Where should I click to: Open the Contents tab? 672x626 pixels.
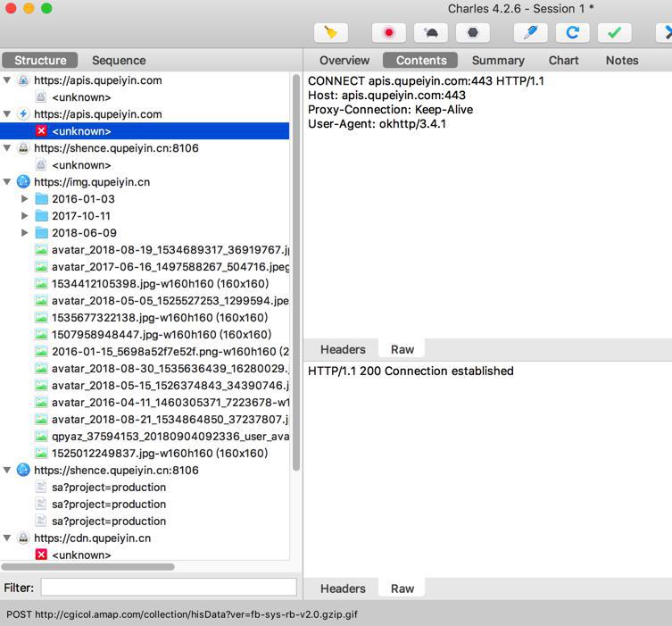[421, 61]
